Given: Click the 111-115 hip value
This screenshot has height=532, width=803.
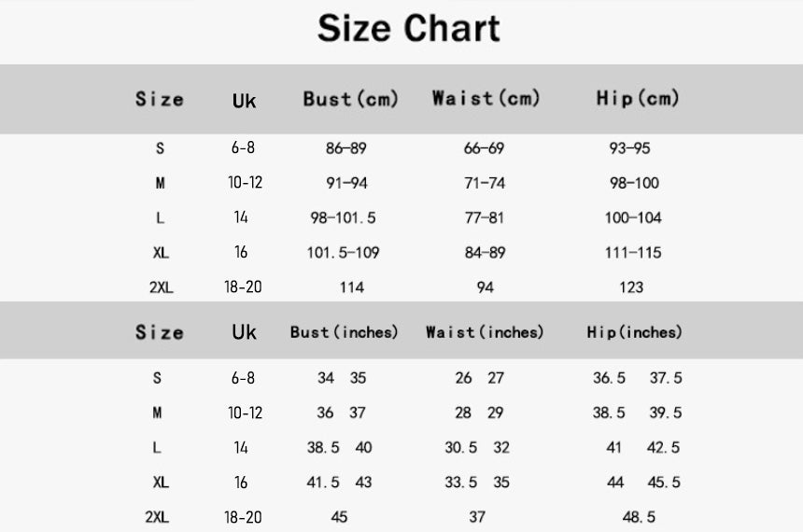Looking at the screenshot, I should point(633,252).
